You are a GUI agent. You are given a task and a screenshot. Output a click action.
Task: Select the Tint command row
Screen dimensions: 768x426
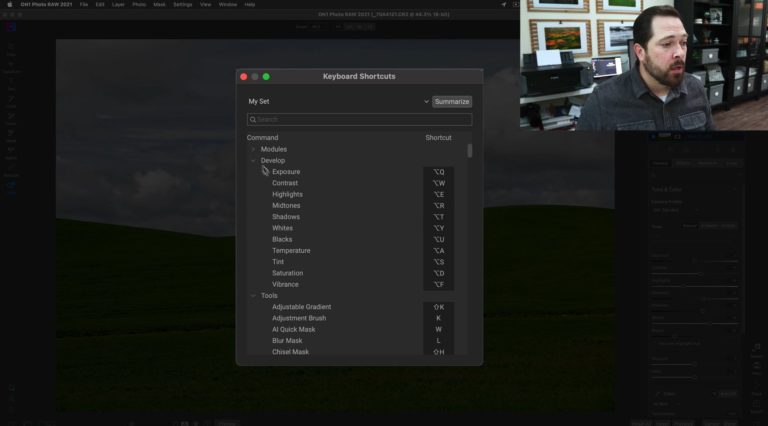click(x=278, y=262)
